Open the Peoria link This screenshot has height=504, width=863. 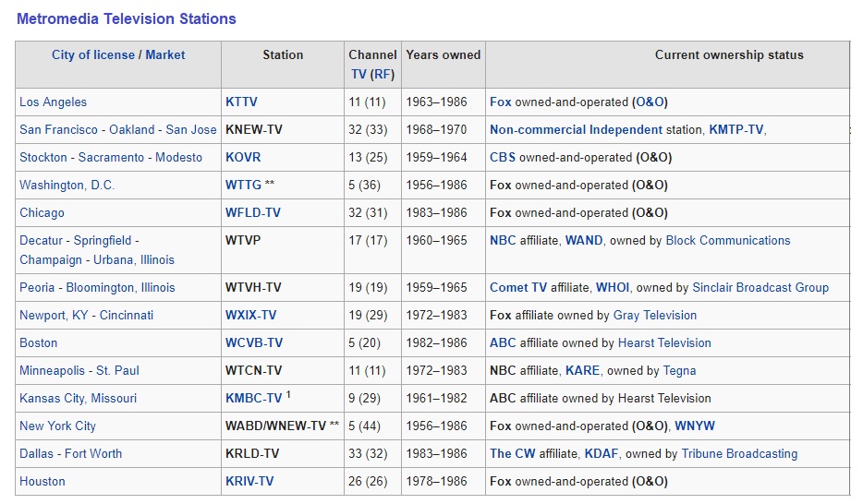37,287
